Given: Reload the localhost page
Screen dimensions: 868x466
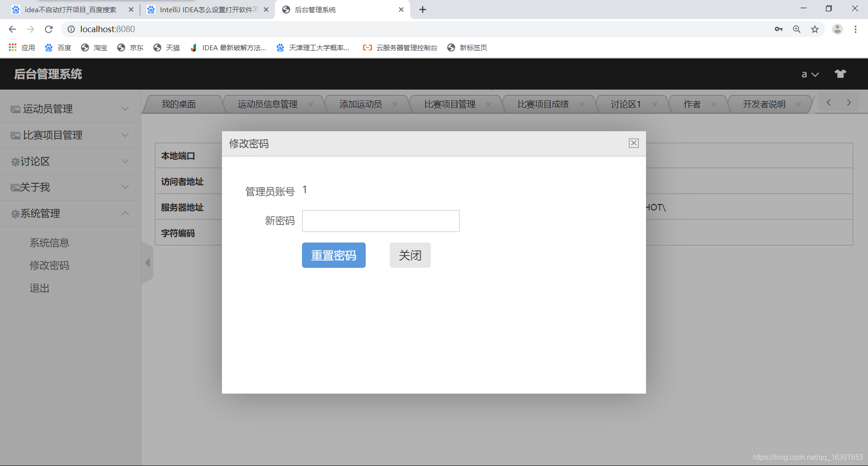Looking at the screenshot, I should tap(49, 29).
